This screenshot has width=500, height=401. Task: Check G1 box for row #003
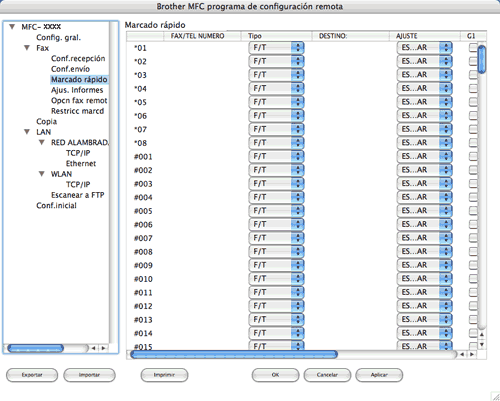[473, 184]
